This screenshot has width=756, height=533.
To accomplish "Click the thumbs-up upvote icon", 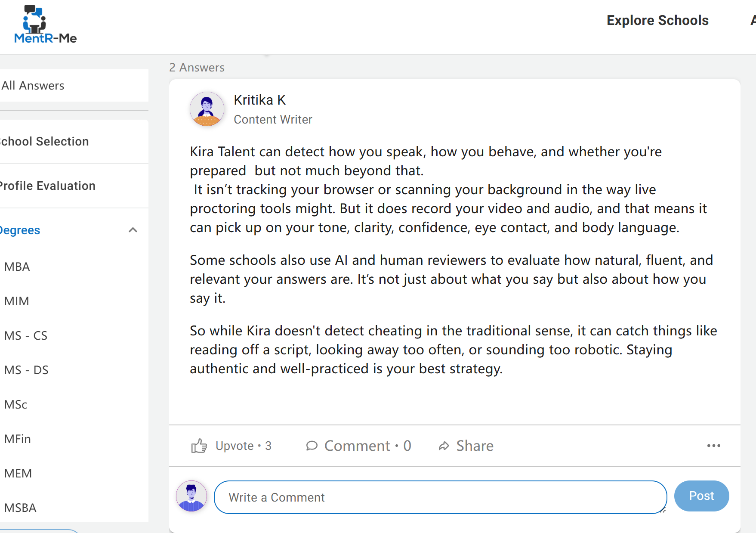I will pos(199,446).
